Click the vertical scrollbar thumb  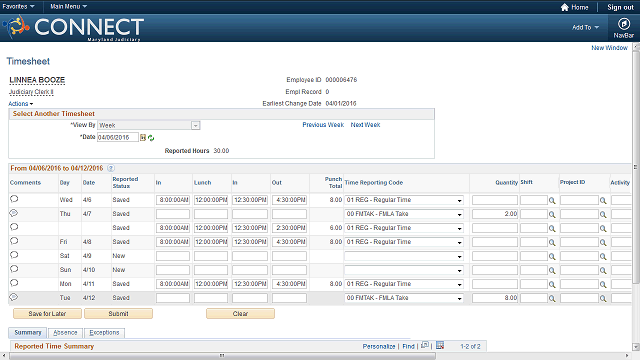(636, 167)
